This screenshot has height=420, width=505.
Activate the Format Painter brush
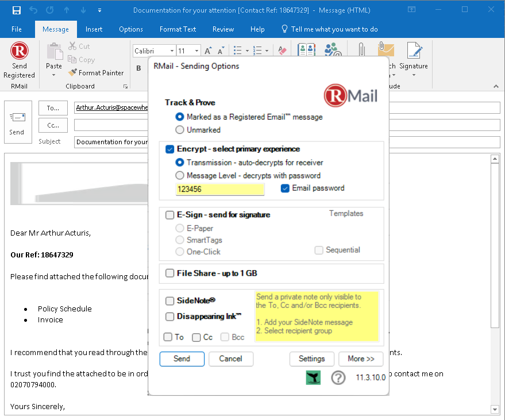coord(73,72)
